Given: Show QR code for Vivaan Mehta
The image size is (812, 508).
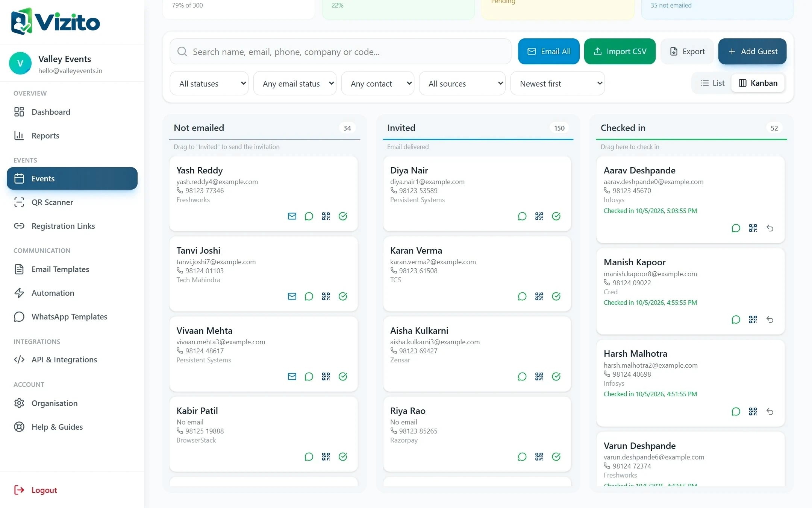Looking at the screenshot, I should pyautogui.click(x=326, y=376).
